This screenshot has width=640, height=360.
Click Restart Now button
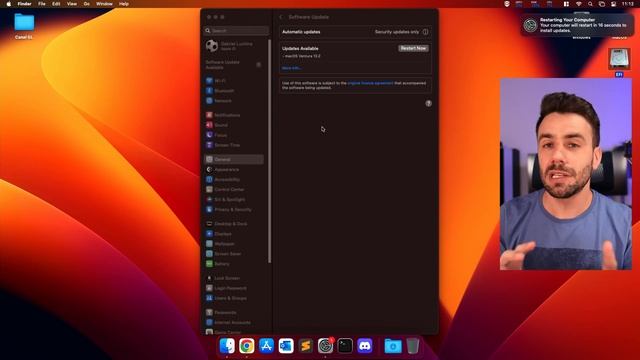tap(413, 48)
